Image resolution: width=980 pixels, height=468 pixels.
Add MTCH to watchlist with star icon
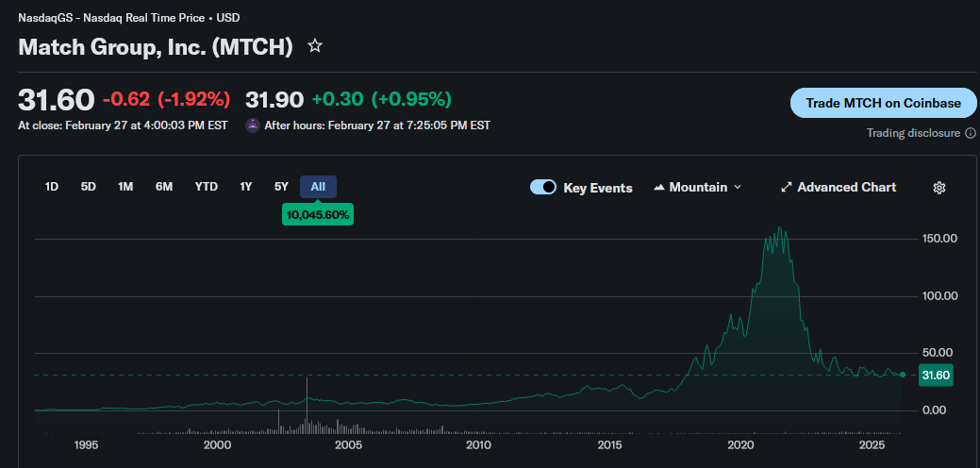click(315, 45)
